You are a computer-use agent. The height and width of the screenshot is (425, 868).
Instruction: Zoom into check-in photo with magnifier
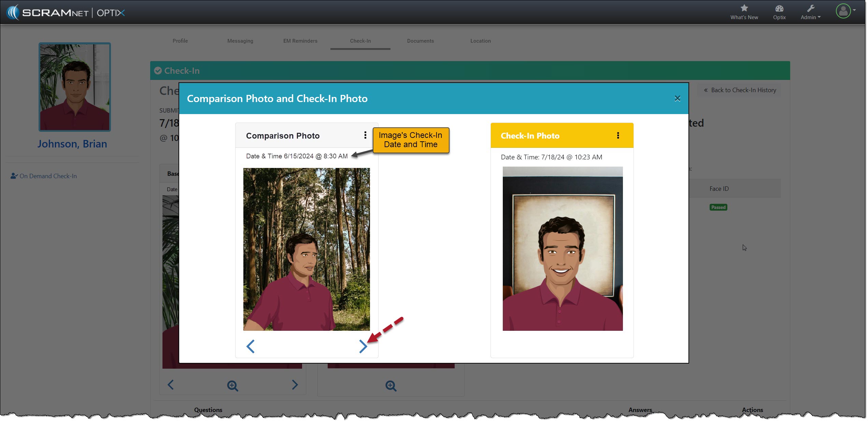tap(390, 386)
